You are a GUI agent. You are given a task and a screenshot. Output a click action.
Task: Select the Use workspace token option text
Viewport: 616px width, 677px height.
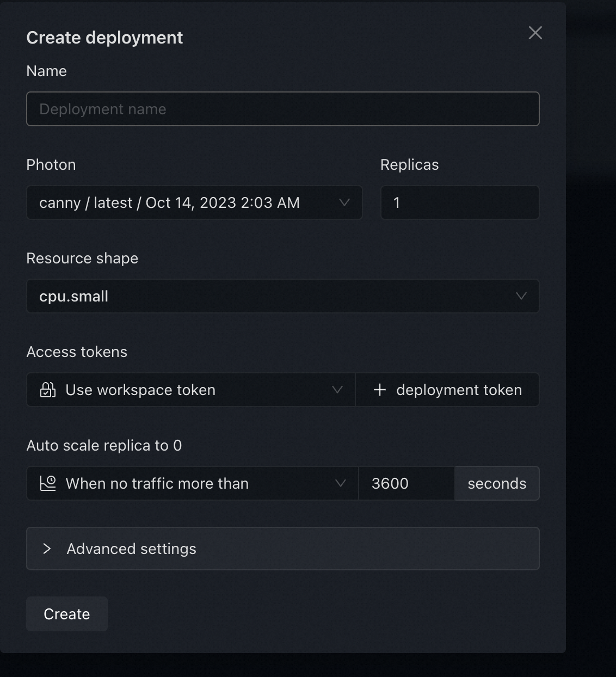pyautogui.click(x=140, y=390)
